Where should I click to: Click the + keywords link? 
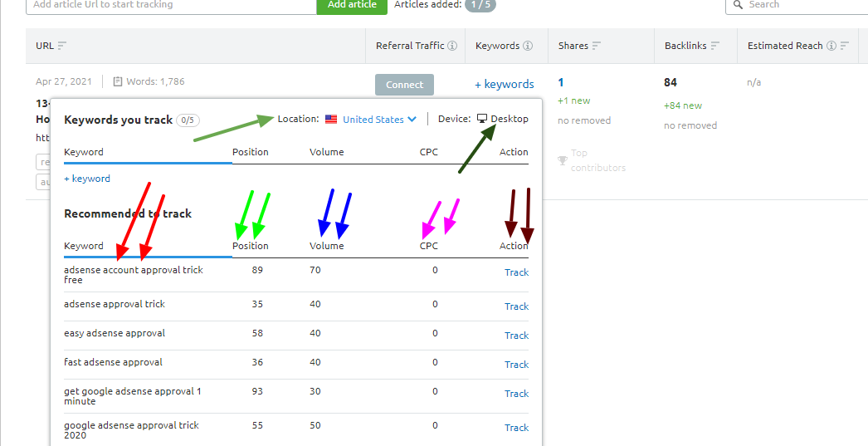(505, 84)
